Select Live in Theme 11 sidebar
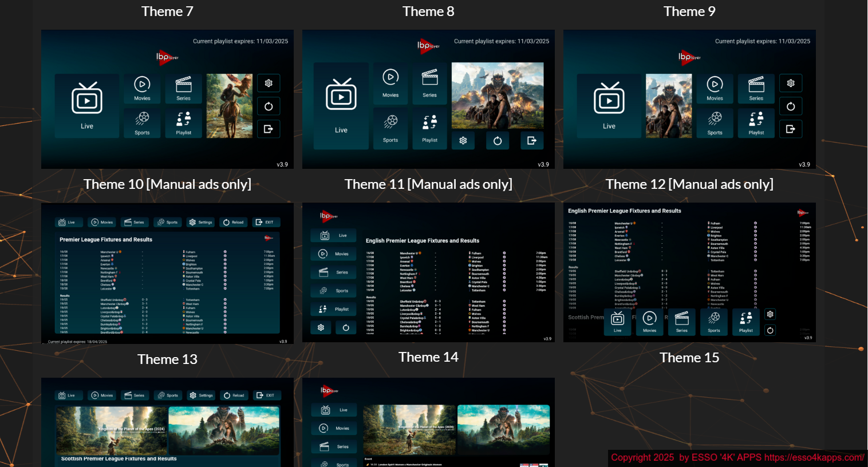The width and height of the screenshot is (868, 467). [334, 235]
